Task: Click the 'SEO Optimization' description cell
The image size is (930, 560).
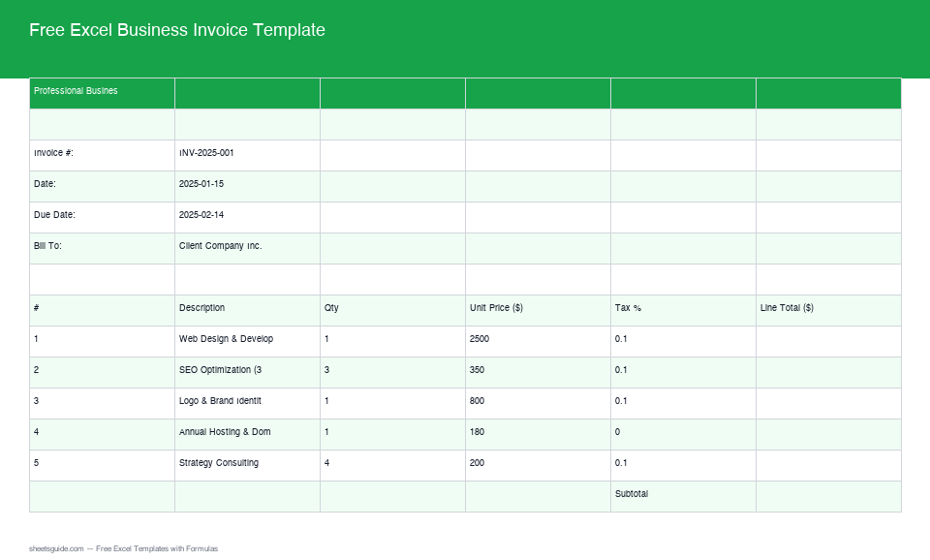Action: (x=247, y=371)
